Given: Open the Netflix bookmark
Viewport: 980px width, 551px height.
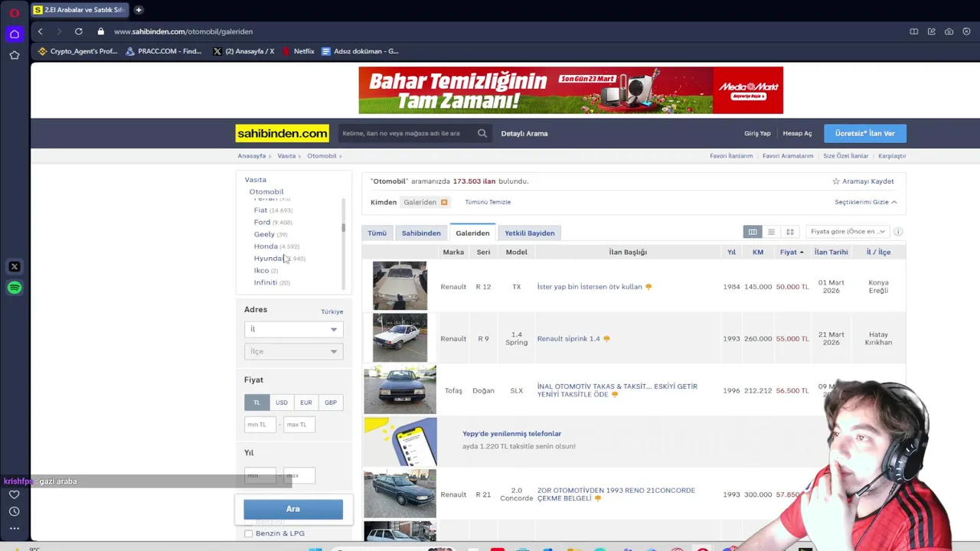Looking at the screenshot, I should tap(299, 51).
